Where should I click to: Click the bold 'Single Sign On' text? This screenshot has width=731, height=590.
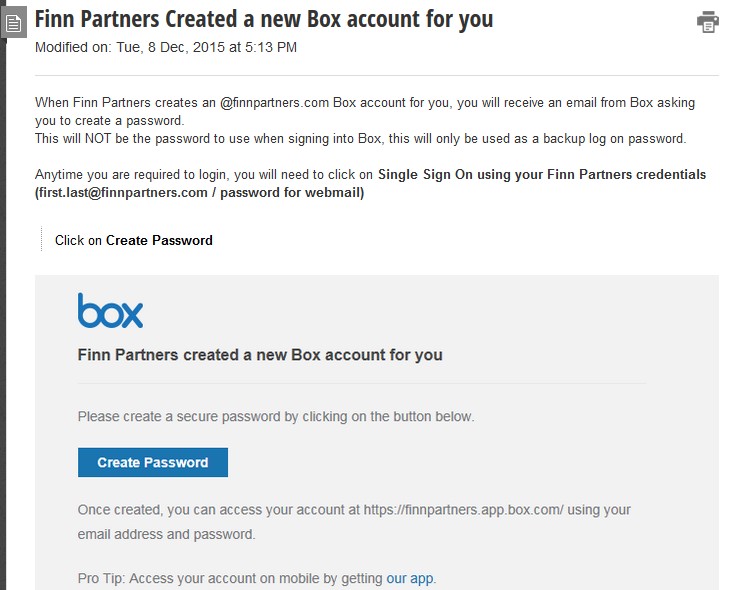[x=425, y=174]
